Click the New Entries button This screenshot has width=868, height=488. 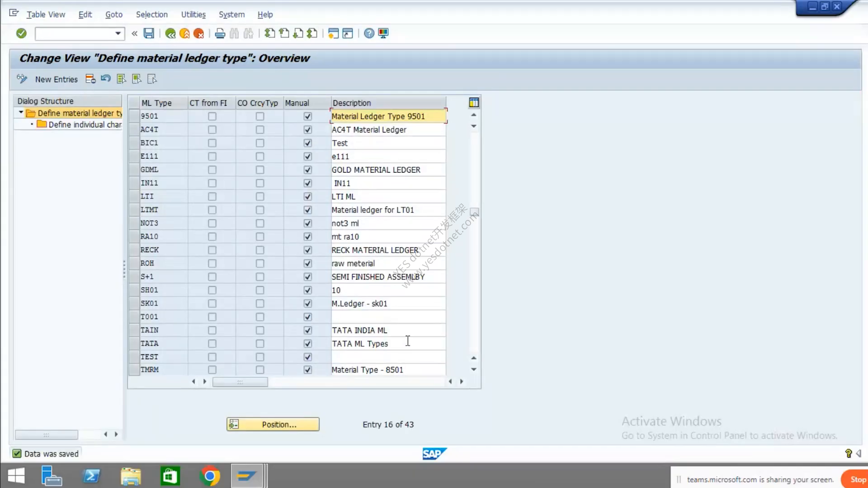point(57,80)
